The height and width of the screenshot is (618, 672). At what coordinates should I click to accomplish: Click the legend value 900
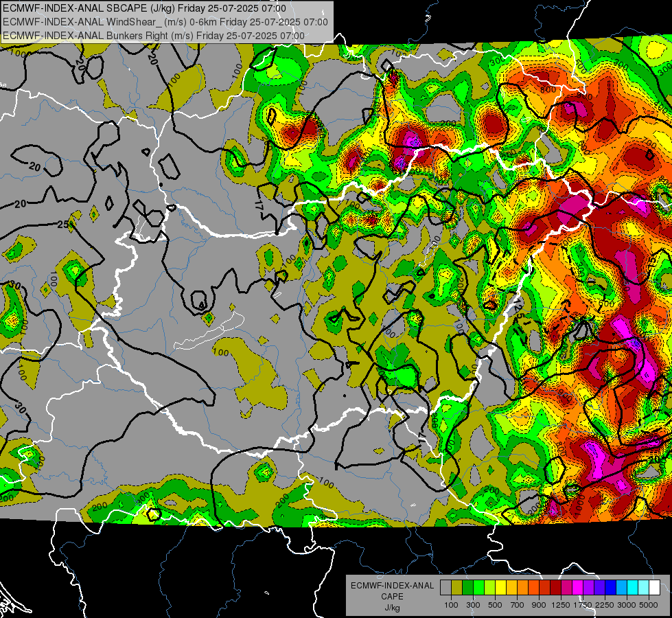[539, 605]
